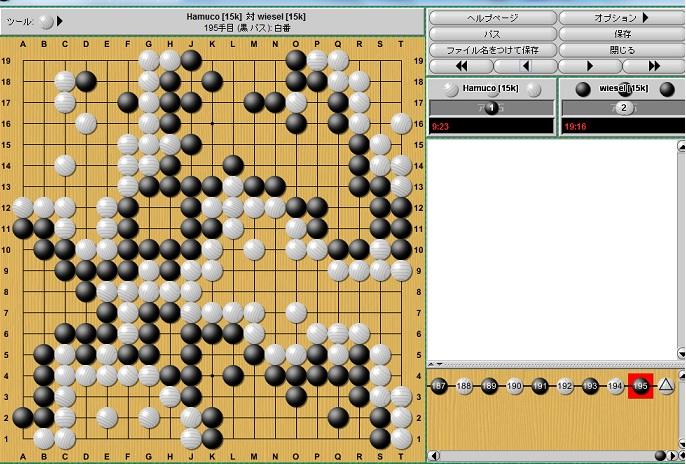The height and width of the screenshot is (464, 686).
Task: Click the currently highlighted move 195 node
Action: pyautogui.click(x=641, y=386)
